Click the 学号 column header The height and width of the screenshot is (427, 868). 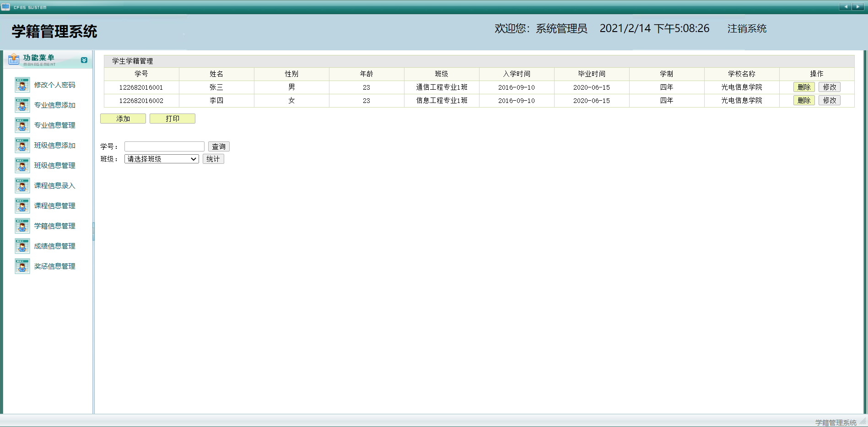pyautogui.click(x=141, y=74)
